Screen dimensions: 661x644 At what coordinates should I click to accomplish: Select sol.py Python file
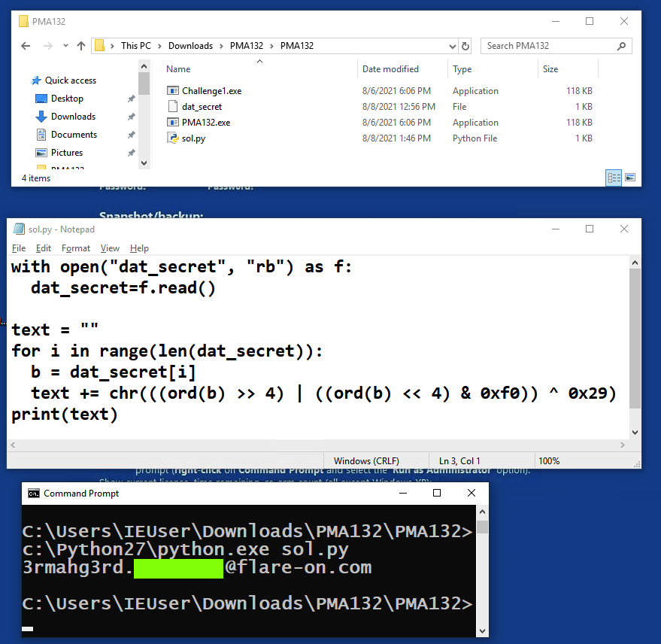coord(193,138)
